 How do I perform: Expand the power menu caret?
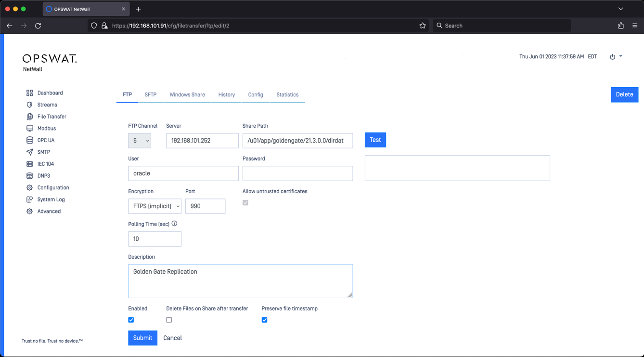(x=620, y=56)
